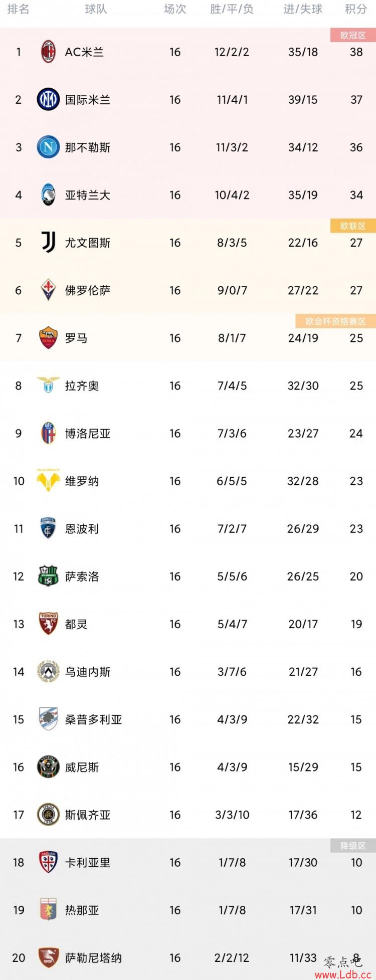Click the 国际米兰 club logo

pyautogui.click(x=48, y=99)
